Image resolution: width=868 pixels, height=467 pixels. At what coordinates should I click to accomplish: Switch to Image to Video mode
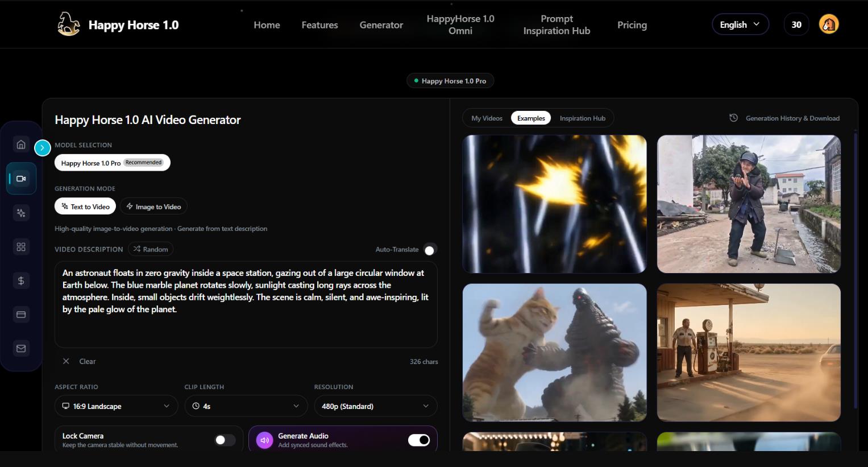coord(153,206)
